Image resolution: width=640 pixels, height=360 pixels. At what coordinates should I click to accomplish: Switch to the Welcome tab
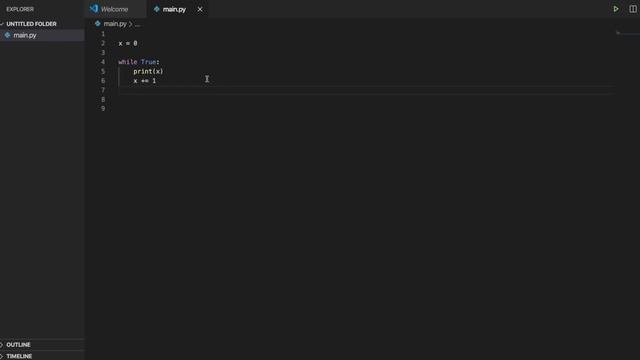pos(114,9)
